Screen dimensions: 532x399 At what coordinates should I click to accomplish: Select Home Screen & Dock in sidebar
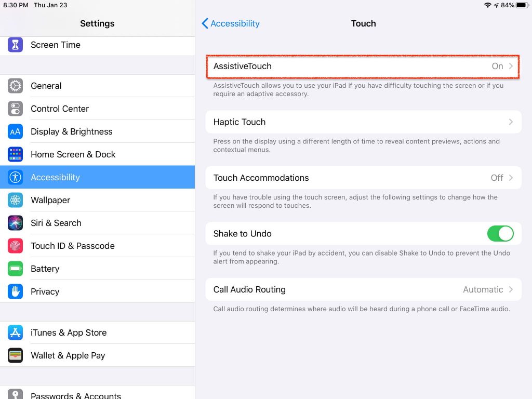click(97, 154)
